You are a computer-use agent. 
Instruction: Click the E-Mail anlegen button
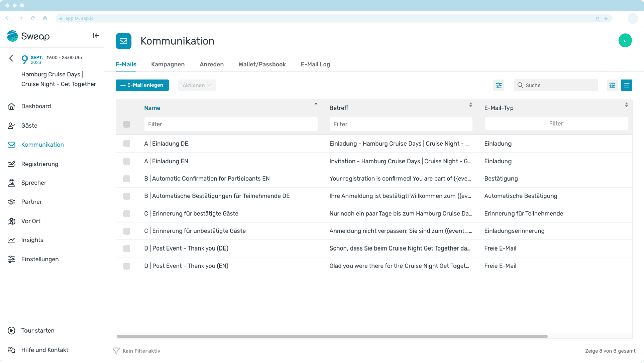click(x=142, y=85)
